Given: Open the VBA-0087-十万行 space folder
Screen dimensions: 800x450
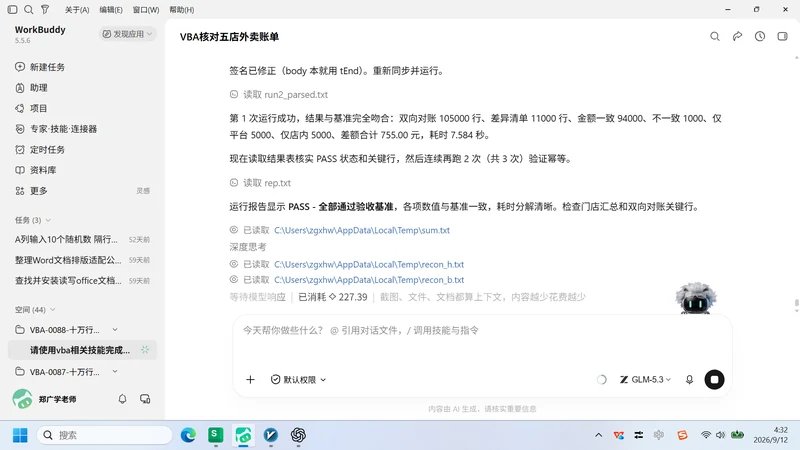Looking at the screenshot, I should click(x=64, y=372).
